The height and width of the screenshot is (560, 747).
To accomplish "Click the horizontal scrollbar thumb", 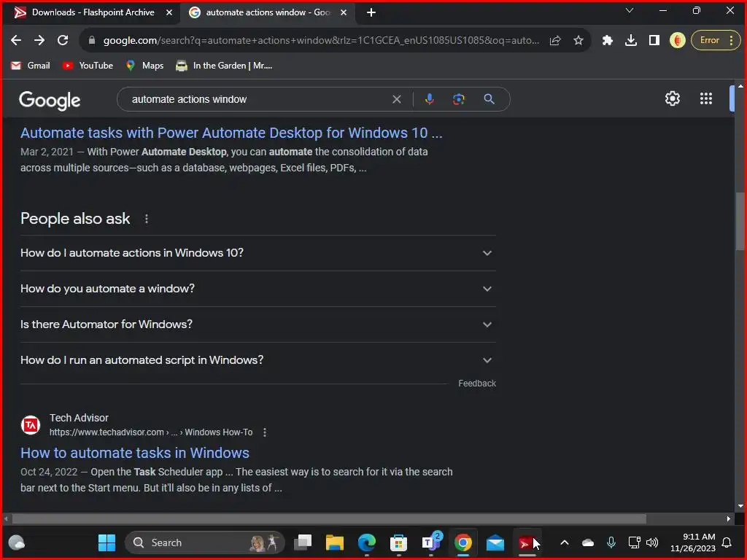I will (x=329, y=518).
